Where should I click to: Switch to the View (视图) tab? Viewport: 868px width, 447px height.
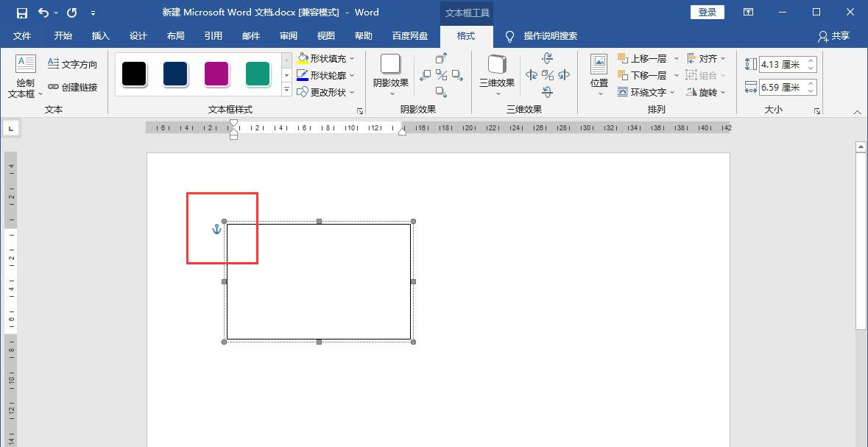pos(325,36)
